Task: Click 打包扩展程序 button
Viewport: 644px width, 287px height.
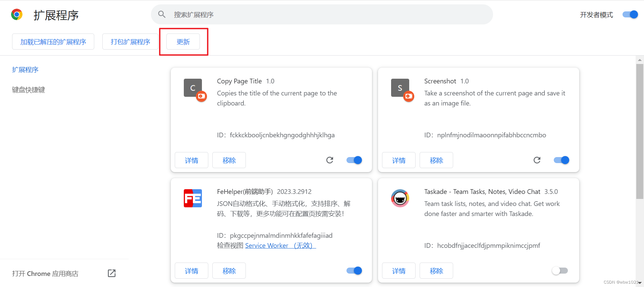Action: pyautogui.click(x=130, y=42)
